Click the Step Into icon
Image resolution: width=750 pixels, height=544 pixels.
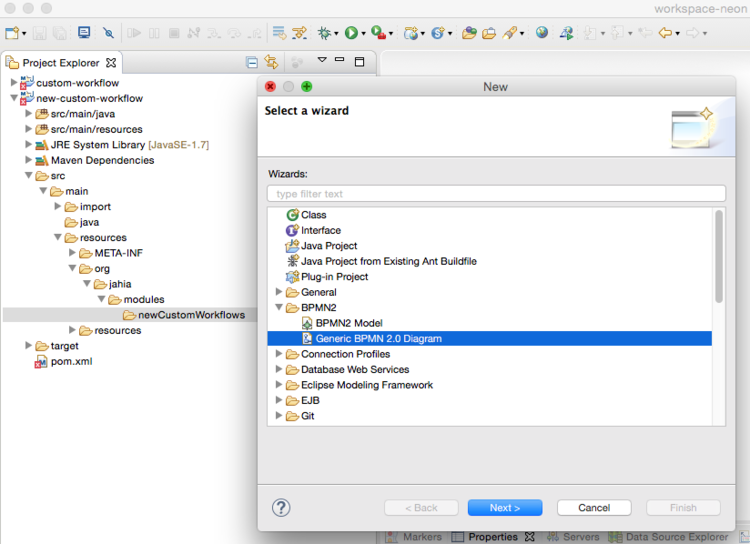(214, 33)
